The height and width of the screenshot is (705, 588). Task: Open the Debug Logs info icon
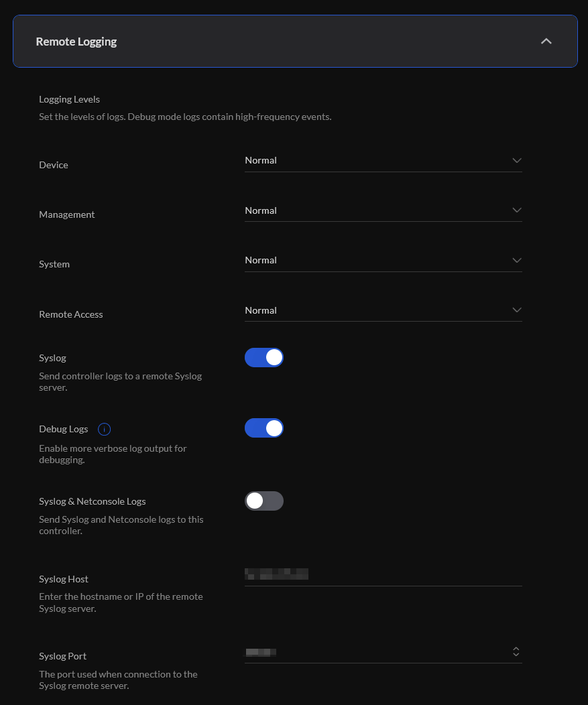point(104,430)
